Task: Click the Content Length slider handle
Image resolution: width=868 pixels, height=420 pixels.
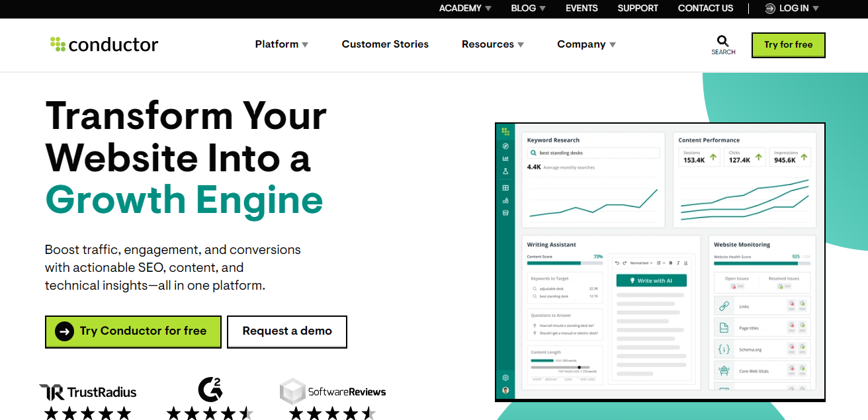Action: tap(580, 367)
